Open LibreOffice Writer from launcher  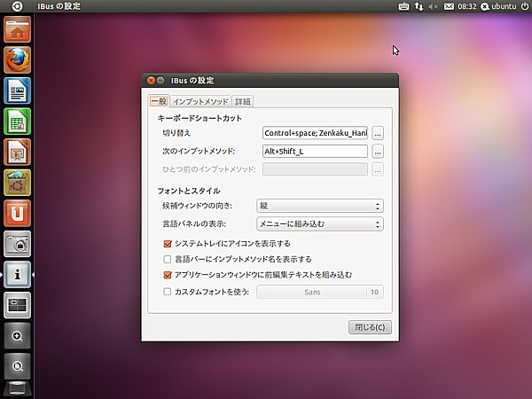tap(18, 90)
